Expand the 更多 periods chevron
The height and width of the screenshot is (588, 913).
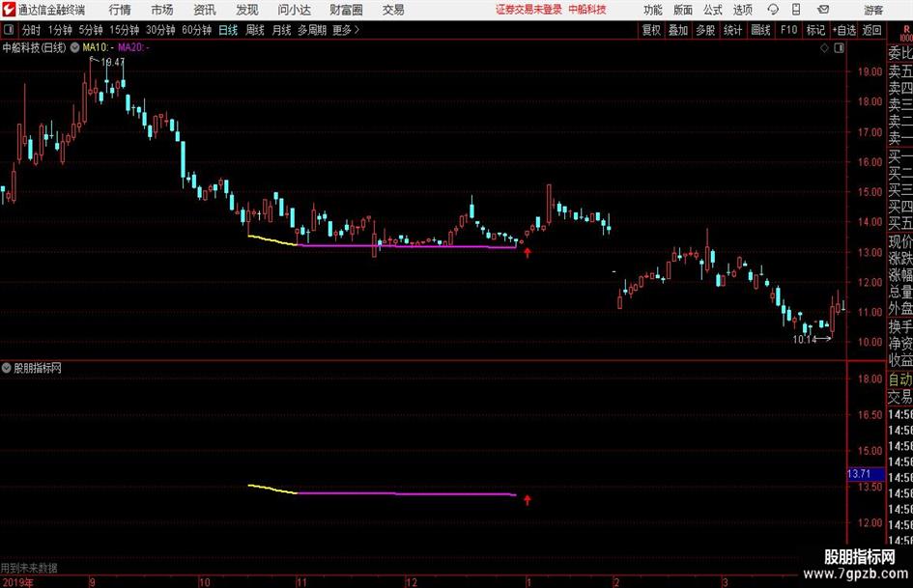(x=347, y=30)
